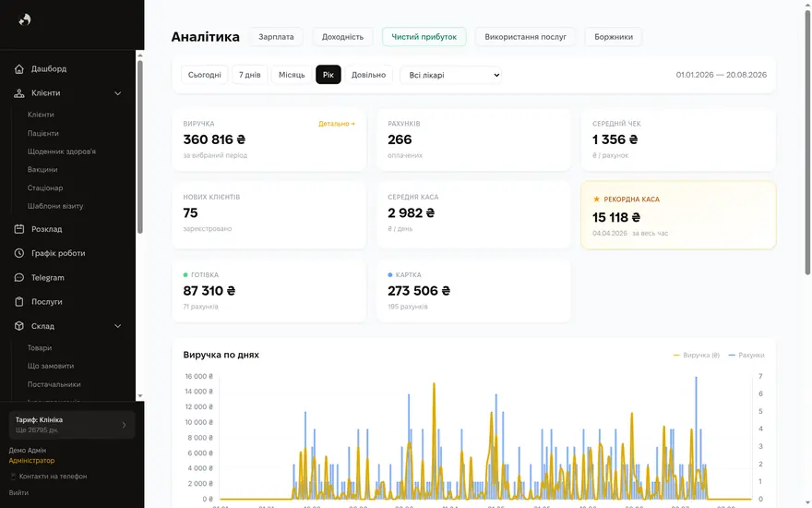Collapse the Клієнти section chevron
812x508 pixels.
point(117,93)
